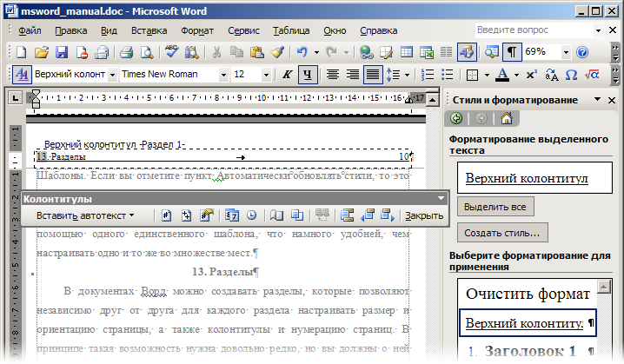
Task: Switch between header and footer icon
Action: tap(347, 215)
